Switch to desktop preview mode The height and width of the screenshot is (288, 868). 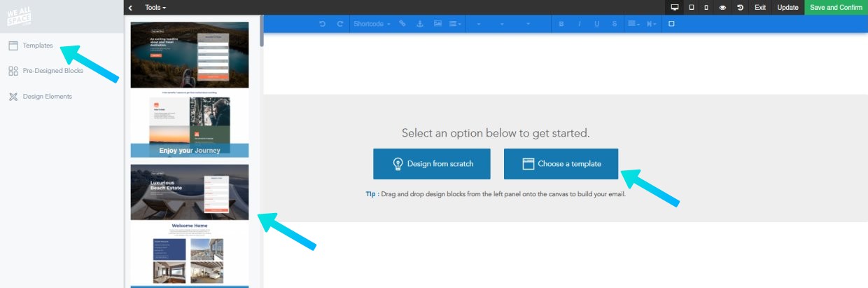(675, 7)
